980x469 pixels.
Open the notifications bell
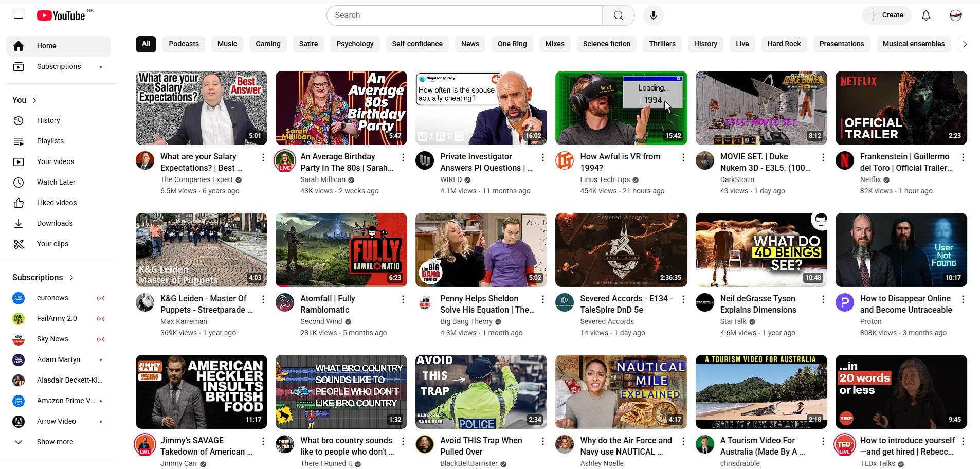coord(925,15)
